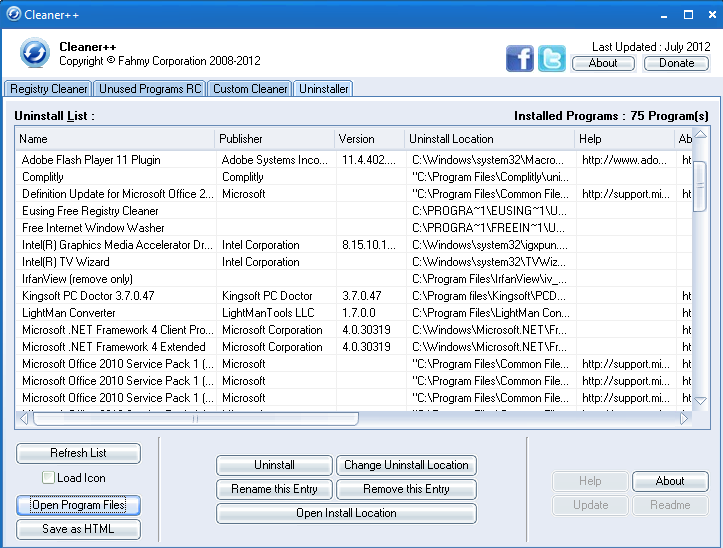This screenshot has width=723, height=548.
Task: Click the Cleaner++ title bar icon
Action: pos(13,14)
